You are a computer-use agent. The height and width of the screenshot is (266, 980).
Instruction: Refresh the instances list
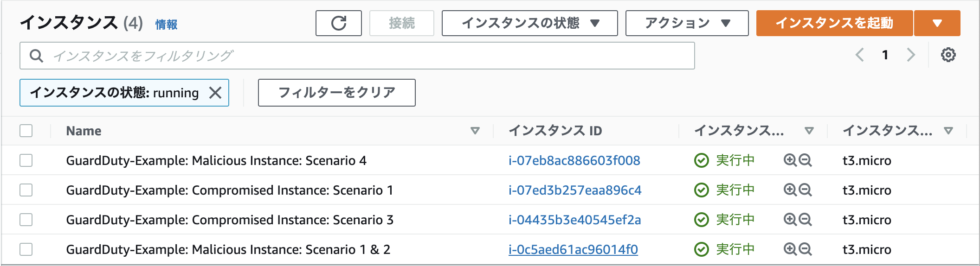click(x=338, y=23)
